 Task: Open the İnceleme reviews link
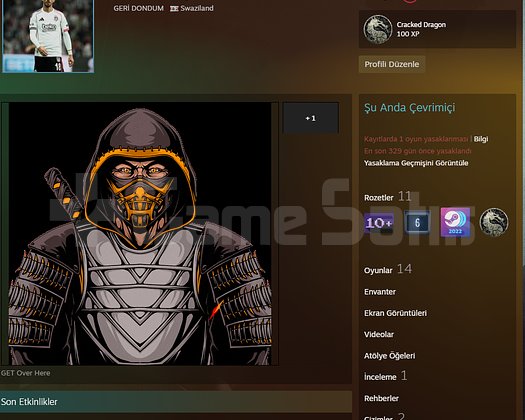tap(380, 377)
